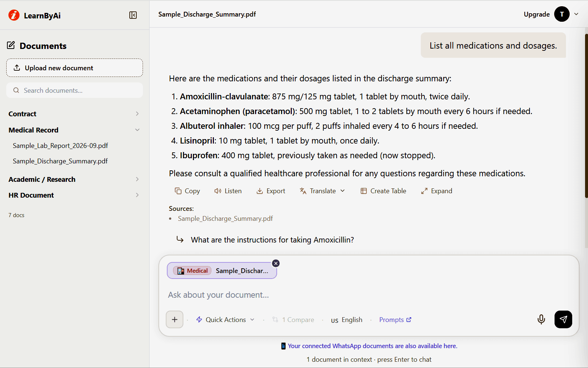Select Sample_Discharge_Summary.pdf in sidebar
Viewport: 588px width, 368px height.
tap(60, 161)
